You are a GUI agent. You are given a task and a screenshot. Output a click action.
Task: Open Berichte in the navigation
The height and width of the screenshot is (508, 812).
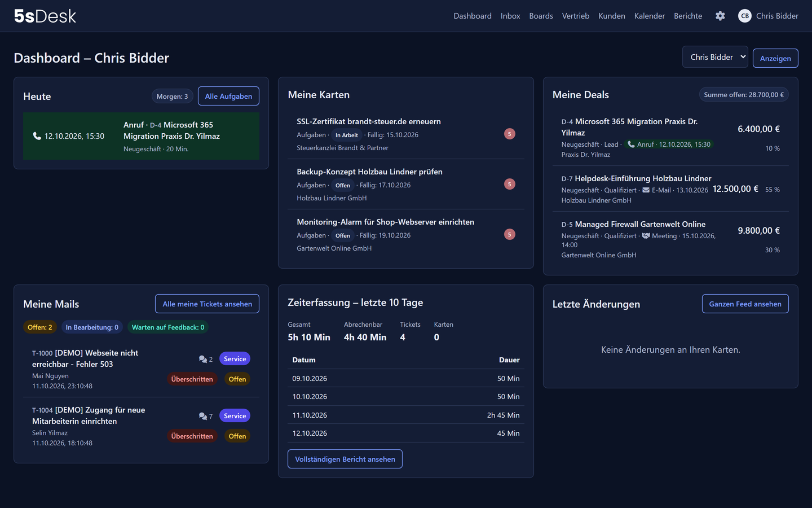[x=688, y=16]
